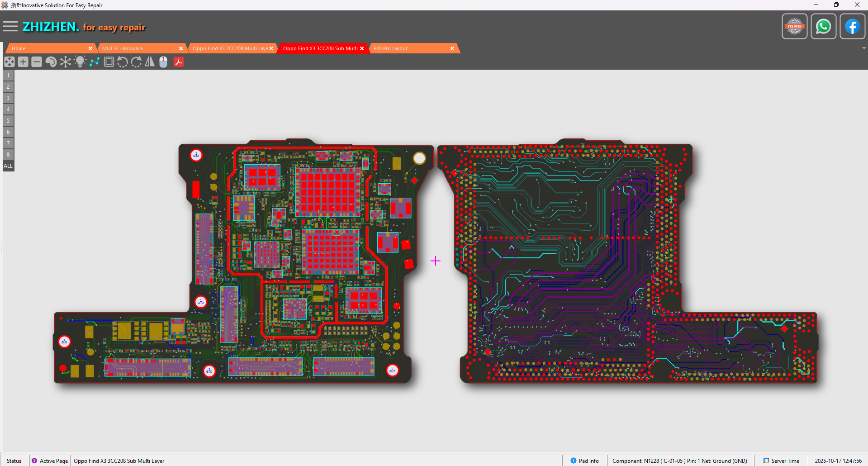Open the color palette settings

51,62
